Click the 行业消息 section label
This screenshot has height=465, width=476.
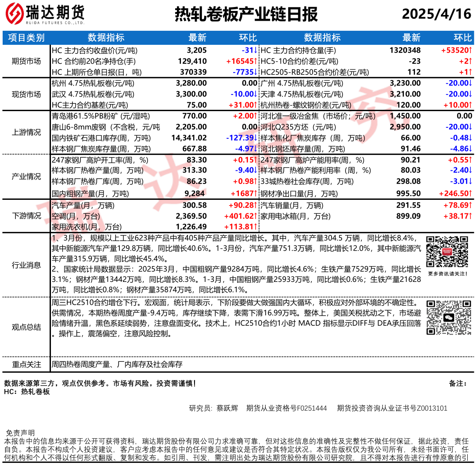(26, 265)
